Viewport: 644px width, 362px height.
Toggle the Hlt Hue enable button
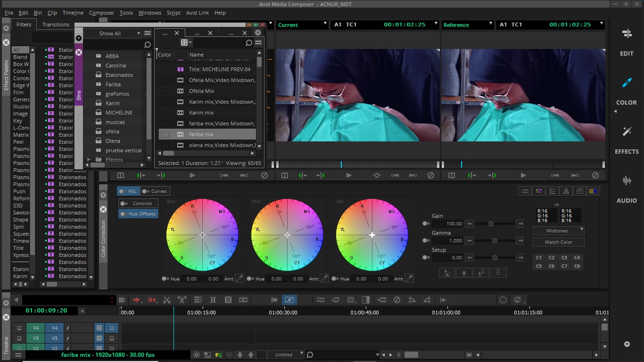coord(335,279)
